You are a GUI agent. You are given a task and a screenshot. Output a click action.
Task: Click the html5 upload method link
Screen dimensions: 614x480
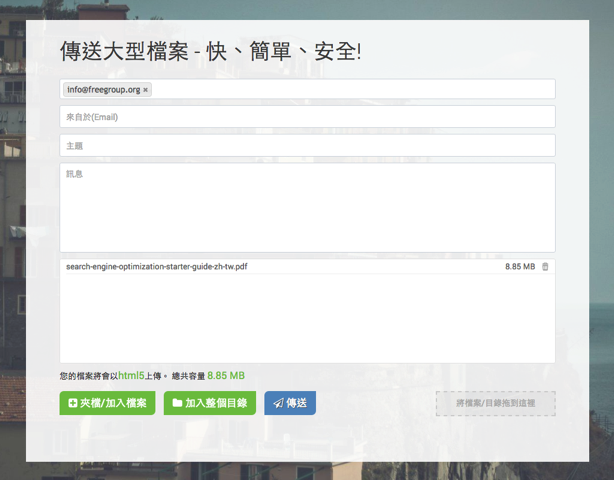click(131, 375)
